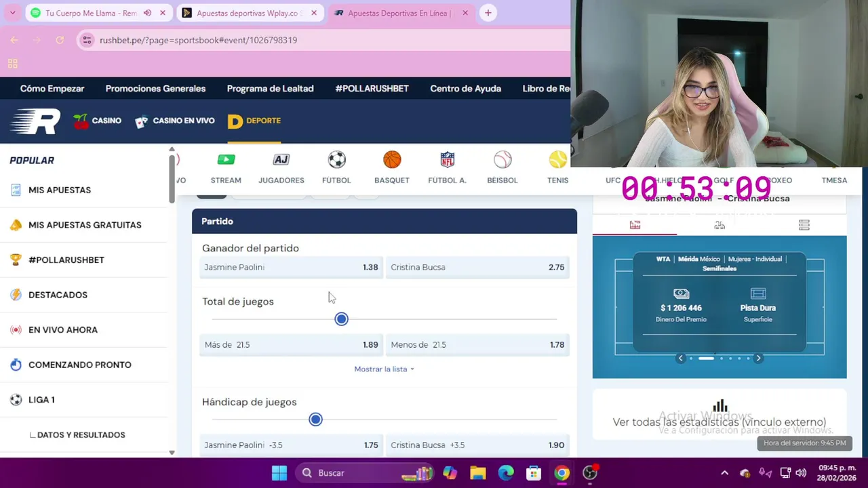Select the Deporte tab
The image size is (868, 488).
(x=254, y=121)
